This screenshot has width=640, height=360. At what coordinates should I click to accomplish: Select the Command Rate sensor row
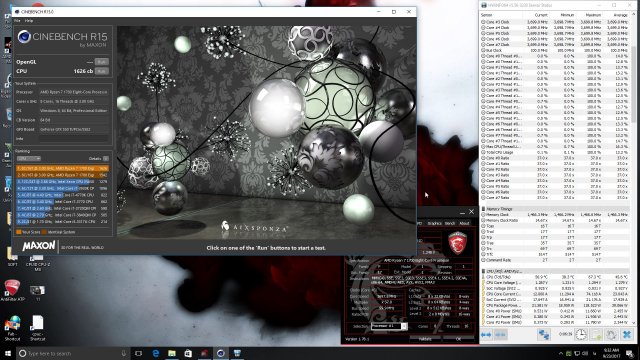point(556,260)
